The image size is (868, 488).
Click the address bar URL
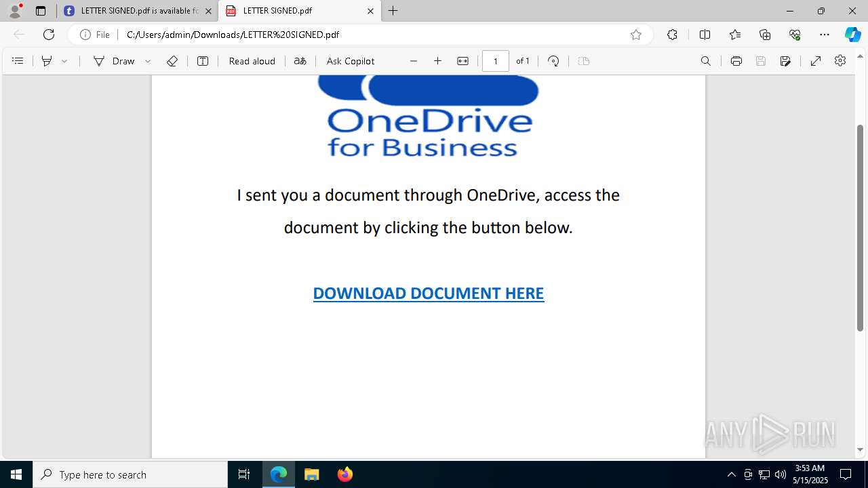[x=233, y=35]
